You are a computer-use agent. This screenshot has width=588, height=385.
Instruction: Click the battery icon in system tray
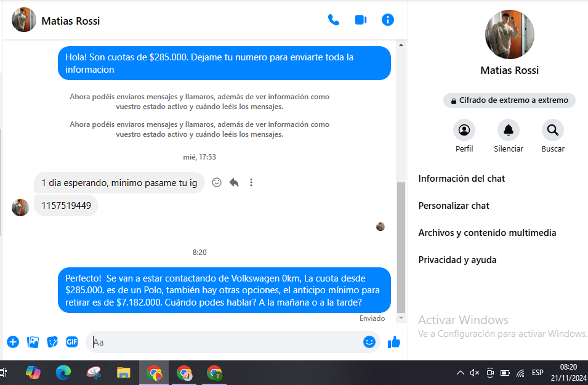point(505,373)
